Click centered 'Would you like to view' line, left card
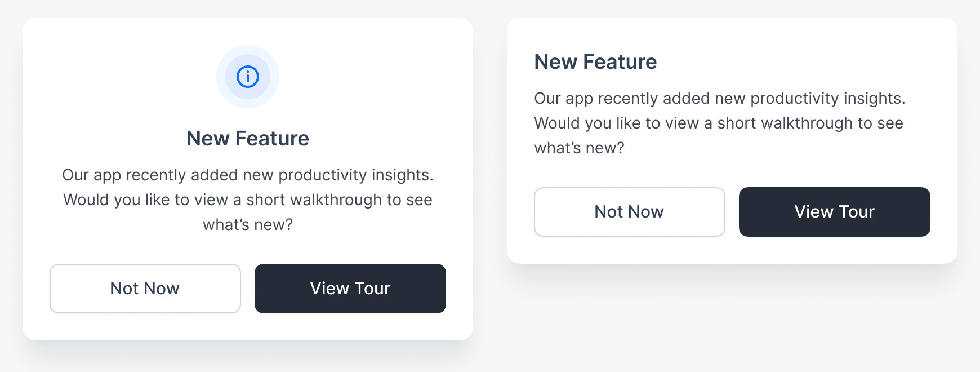The image size is (980, 372). click(x=248, y=200)
